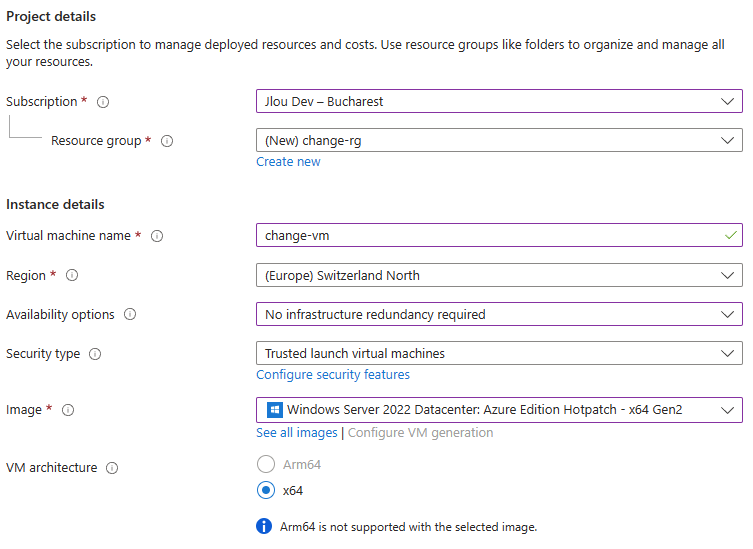Click the Virtual machine name info icon

click(157, 236)
